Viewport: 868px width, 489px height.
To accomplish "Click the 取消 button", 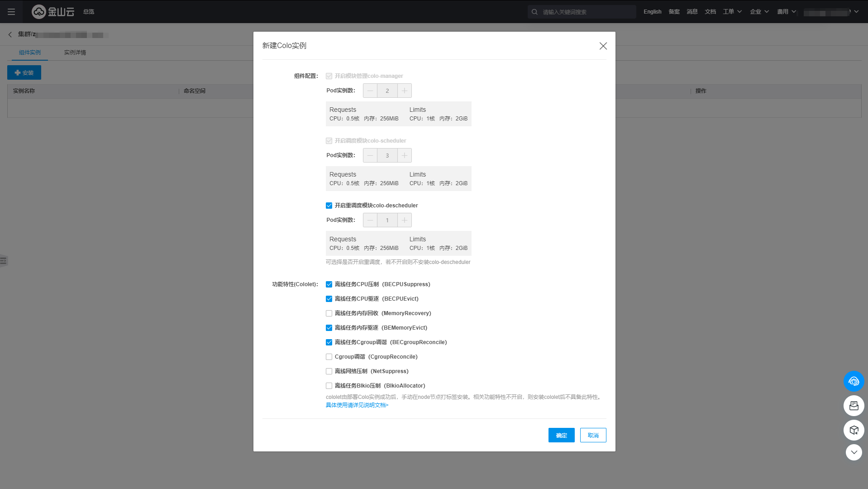I will pos(593,435).
